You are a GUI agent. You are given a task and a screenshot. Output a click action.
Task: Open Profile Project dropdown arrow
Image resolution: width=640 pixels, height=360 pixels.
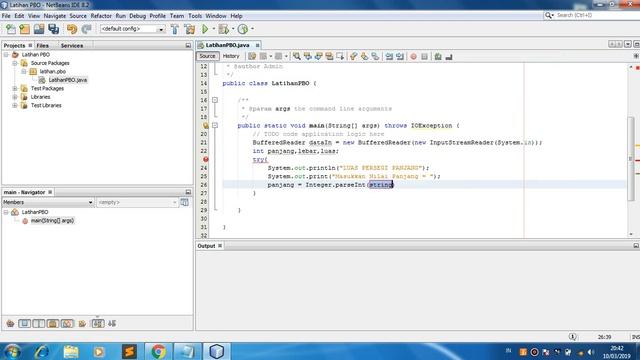pos(252,29)
